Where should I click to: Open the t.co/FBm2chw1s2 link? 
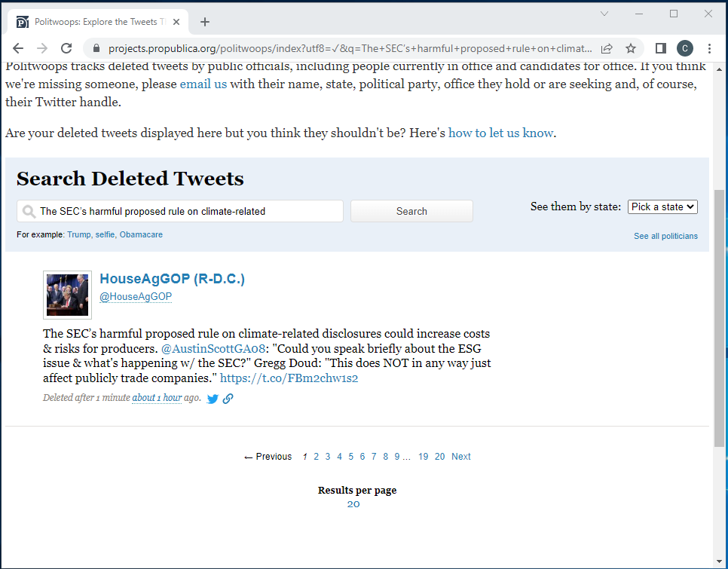click(289, 378)
